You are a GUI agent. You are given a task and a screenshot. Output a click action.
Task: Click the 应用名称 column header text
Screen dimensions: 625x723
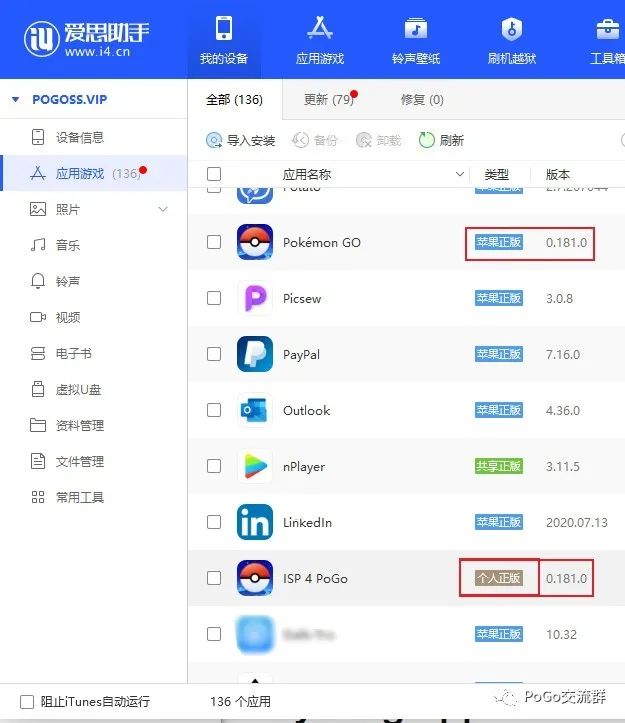(307, 174)
